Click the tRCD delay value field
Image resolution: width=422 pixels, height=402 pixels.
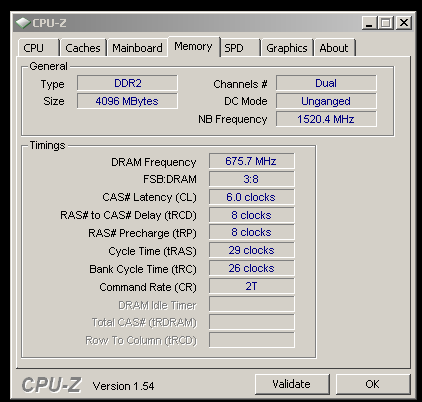(252, 215)
